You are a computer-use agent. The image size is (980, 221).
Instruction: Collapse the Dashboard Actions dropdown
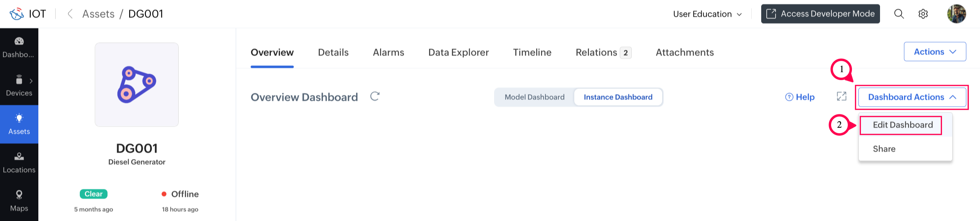(x=912, y=97)
